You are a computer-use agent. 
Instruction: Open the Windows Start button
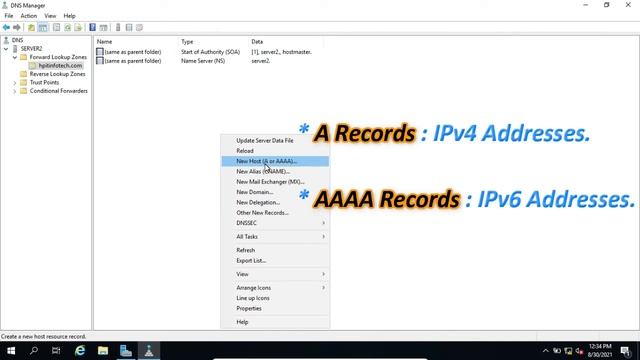pos(11,351)
